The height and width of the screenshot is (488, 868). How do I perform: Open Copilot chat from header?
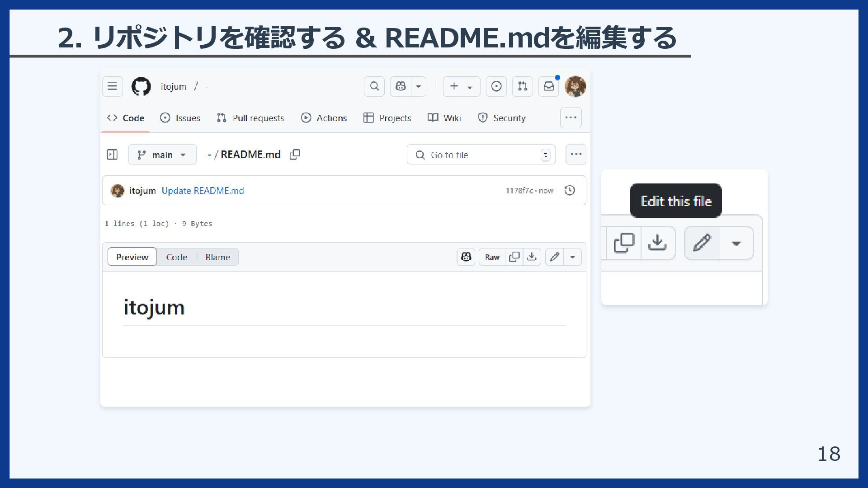pos(401,86)
